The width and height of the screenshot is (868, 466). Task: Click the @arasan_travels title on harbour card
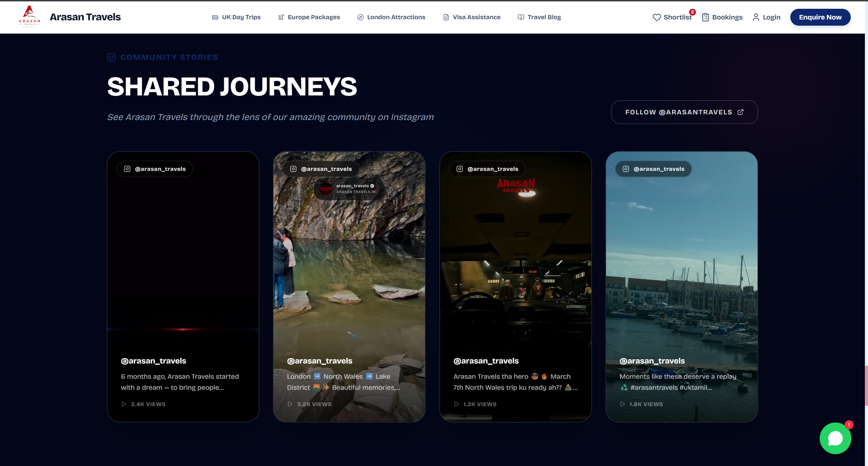tap(652, 361)
